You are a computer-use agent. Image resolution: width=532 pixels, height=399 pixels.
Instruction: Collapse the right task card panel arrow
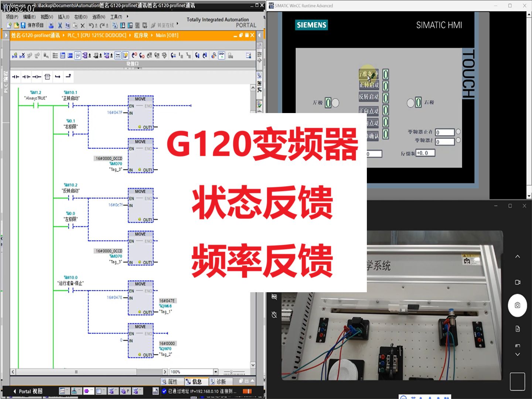click(x=259, y=35)
